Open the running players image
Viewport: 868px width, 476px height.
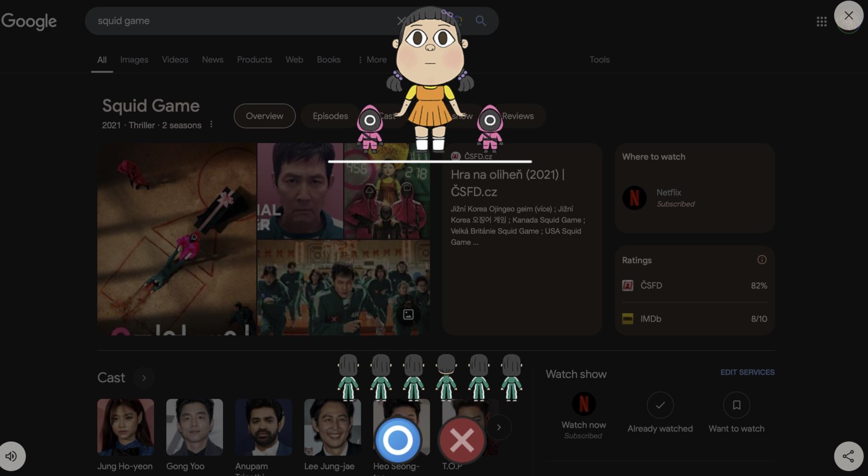coord(344,288)
